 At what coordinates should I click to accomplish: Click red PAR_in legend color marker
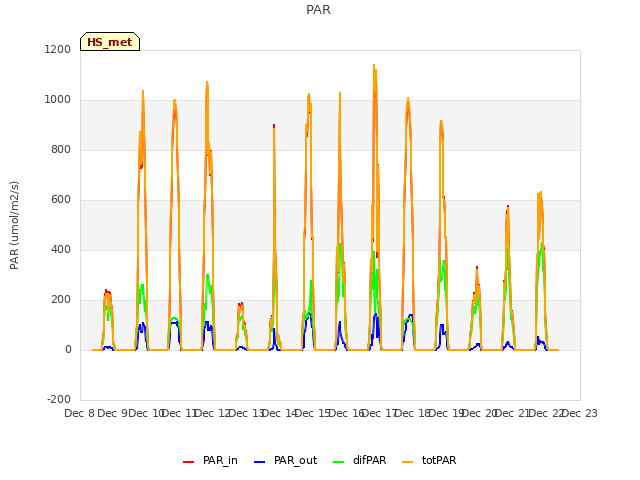tap(188, 462)
